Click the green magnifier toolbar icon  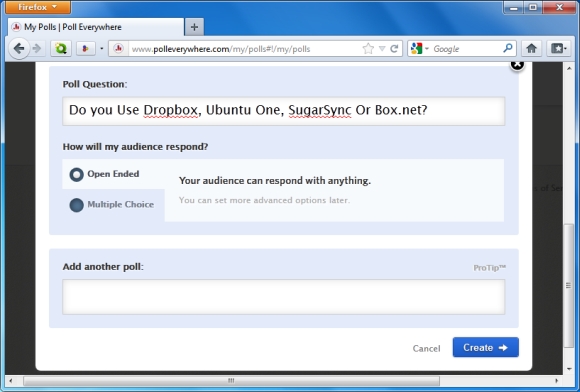(x=61, y=48)
